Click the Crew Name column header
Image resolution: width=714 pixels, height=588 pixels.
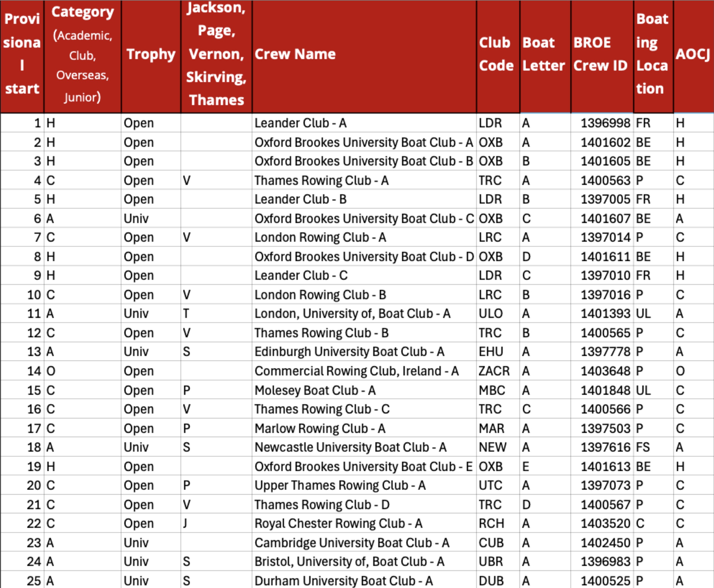pyautogui.click(x=295, y=54)
